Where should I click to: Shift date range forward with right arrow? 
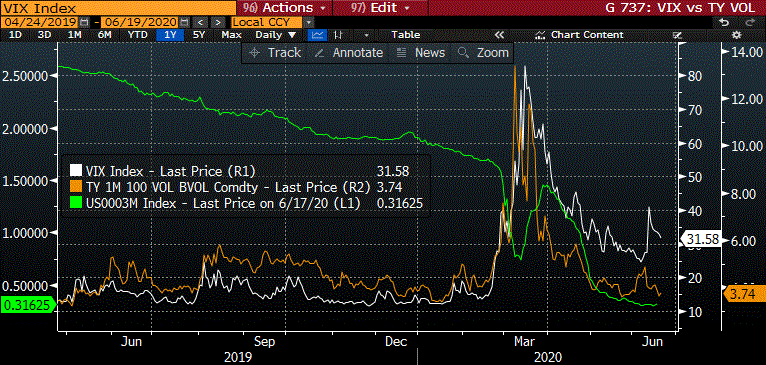click(x=219, y=22)
